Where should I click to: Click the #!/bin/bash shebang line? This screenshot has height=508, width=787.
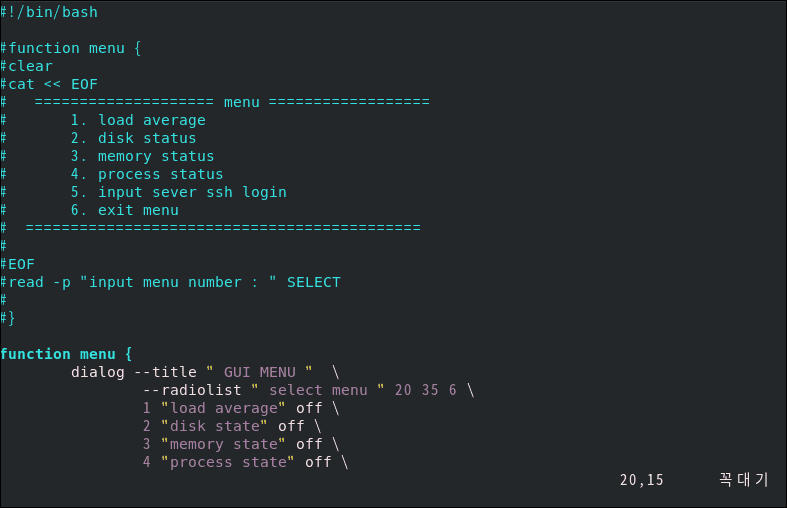[x=50, y=12]
